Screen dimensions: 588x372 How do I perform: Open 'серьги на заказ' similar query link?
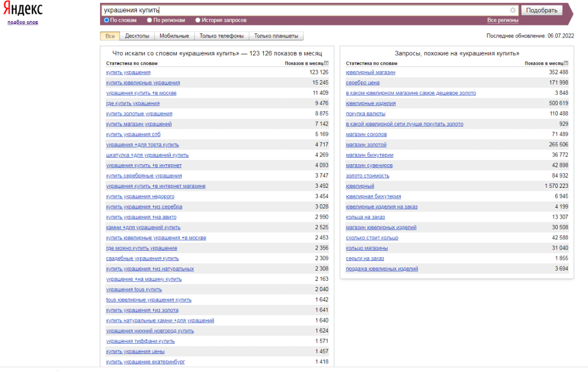click(365, 258)
